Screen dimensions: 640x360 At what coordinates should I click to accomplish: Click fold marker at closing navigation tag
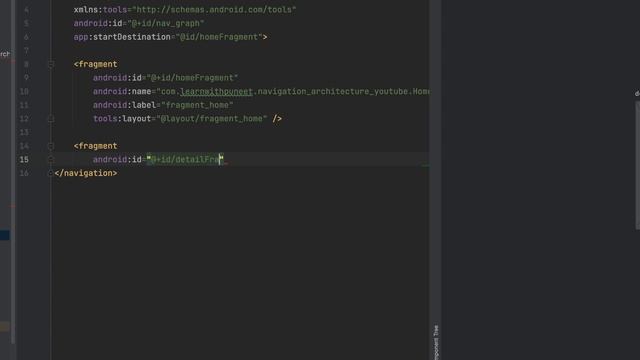pyautogui.click(x=50, y=173)
